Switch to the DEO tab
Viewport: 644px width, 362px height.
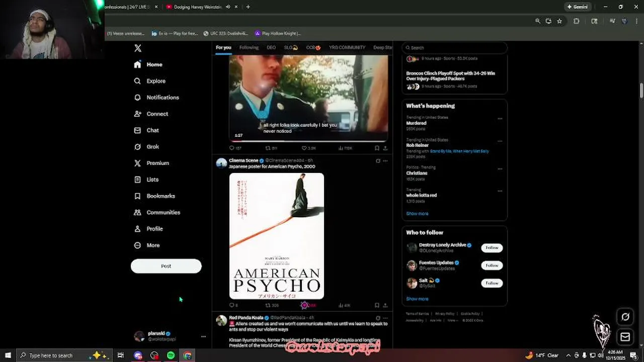(271, 48)
